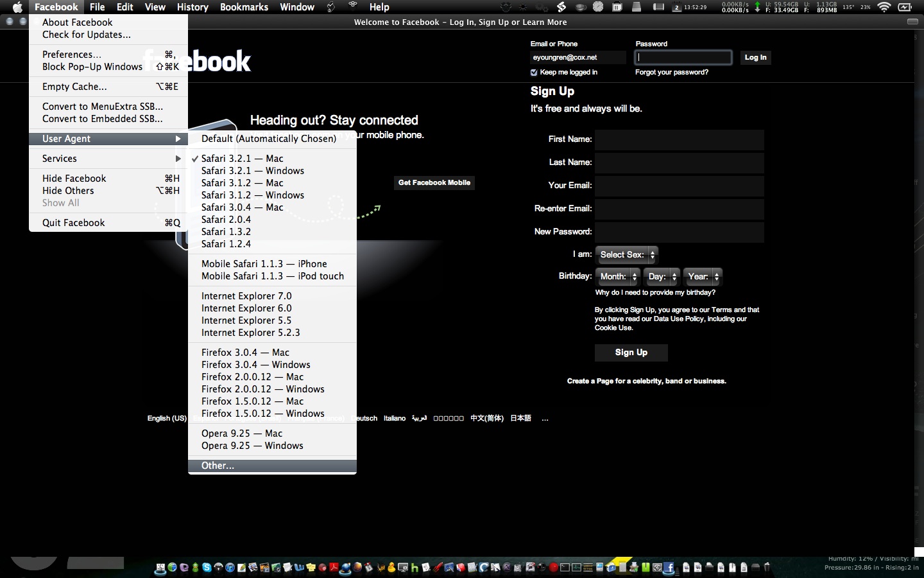Click the gears icon in menu bar
The image size is (924, 578).
coord(542,7)
